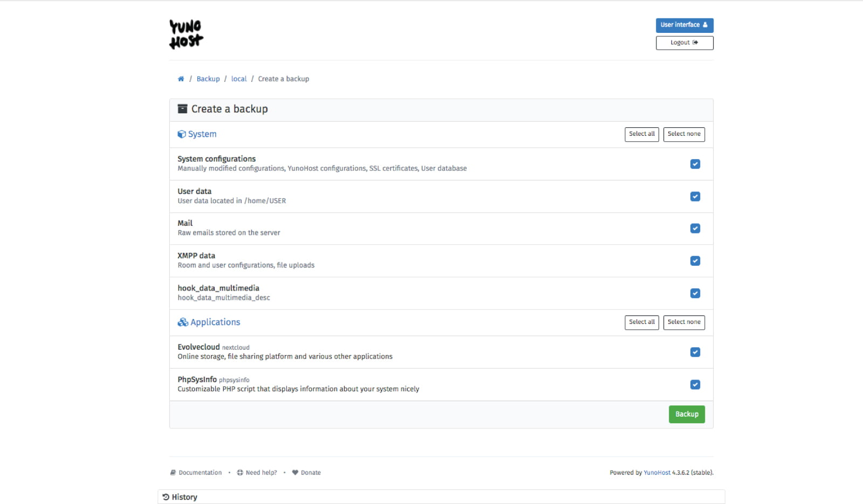Image resolution: width=863 pixels, height=504 pixels.
Task: Click the home icon in the breadcrumb
Action: click(181, 79)
